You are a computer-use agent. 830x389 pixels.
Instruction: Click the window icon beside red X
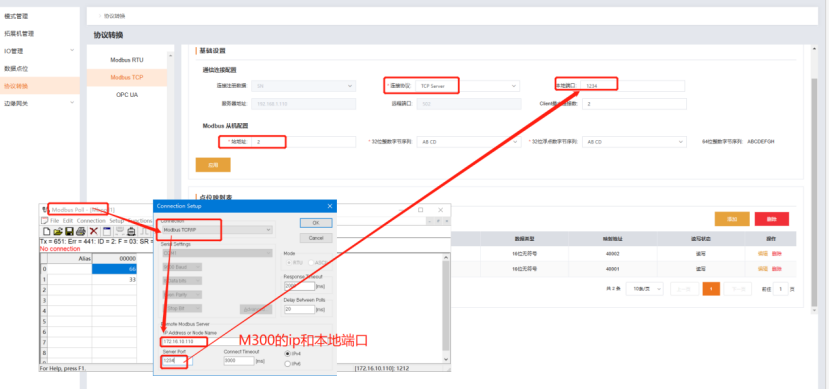106,231
